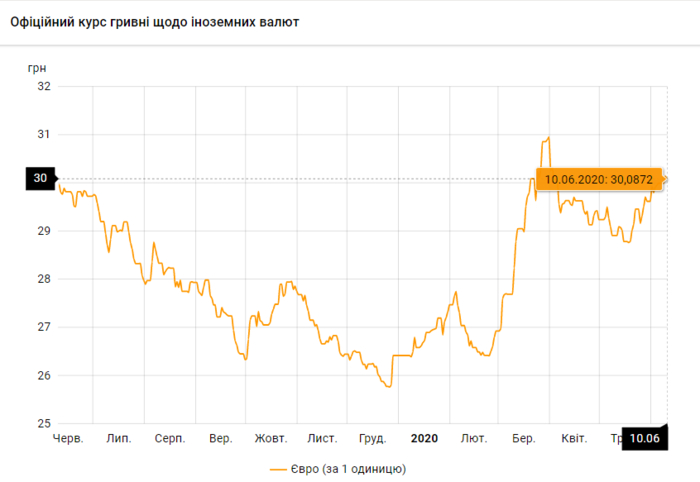Select the Вер. month label

(x=221, y=438)
